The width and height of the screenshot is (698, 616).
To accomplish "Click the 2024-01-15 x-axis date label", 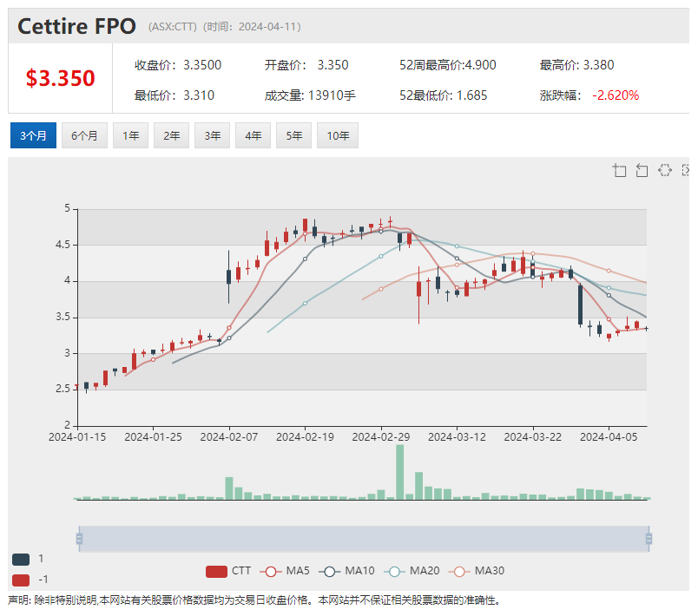I will 77,437.
